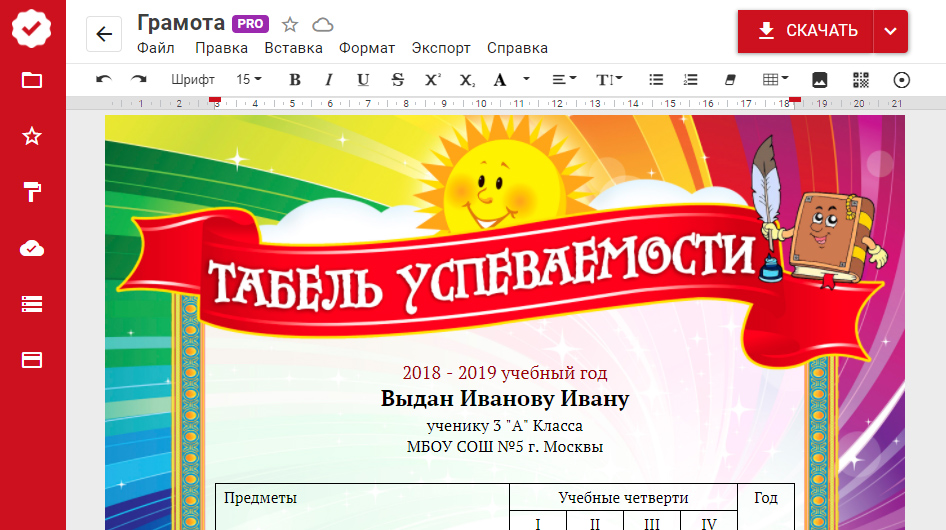The width and height of the screenshot is (946, 530).
Task: Click the text color A icon
Action: pyautogui.click(x=500, y=80)
